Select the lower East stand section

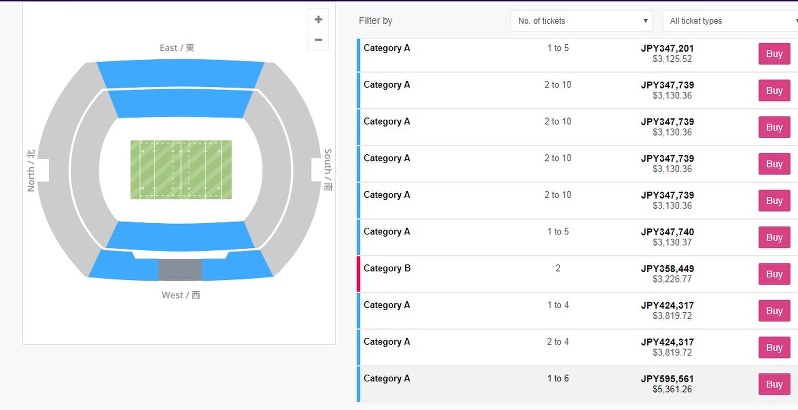(181, 104)
